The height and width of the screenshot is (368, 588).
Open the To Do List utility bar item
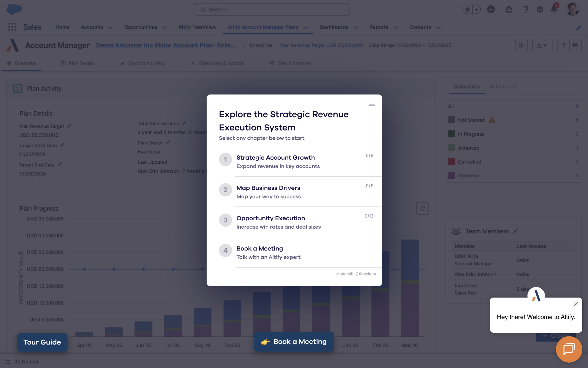[x=22, y=361]
